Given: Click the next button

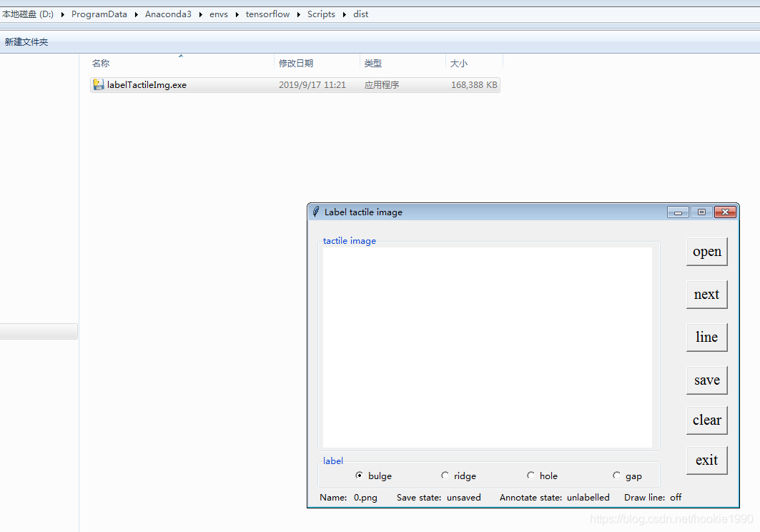Looking at the screenshot, I should click(x=706, y=295).
